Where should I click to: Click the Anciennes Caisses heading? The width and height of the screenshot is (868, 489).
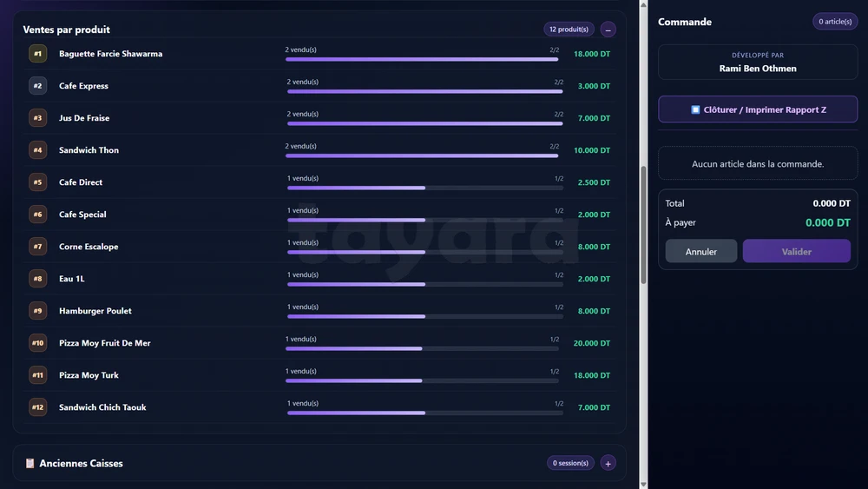pos(81,463)
